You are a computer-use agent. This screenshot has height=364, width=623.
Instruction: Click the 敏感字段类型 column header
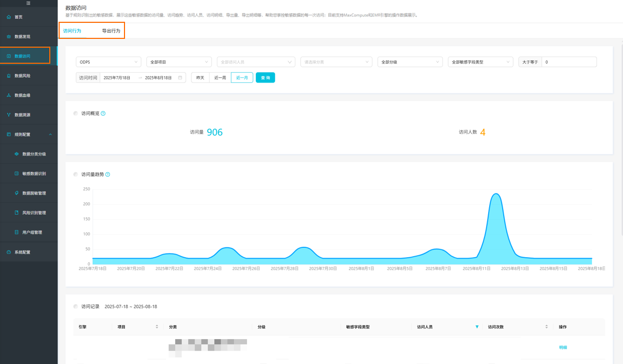pyautogui.click(x=358, y=327)
